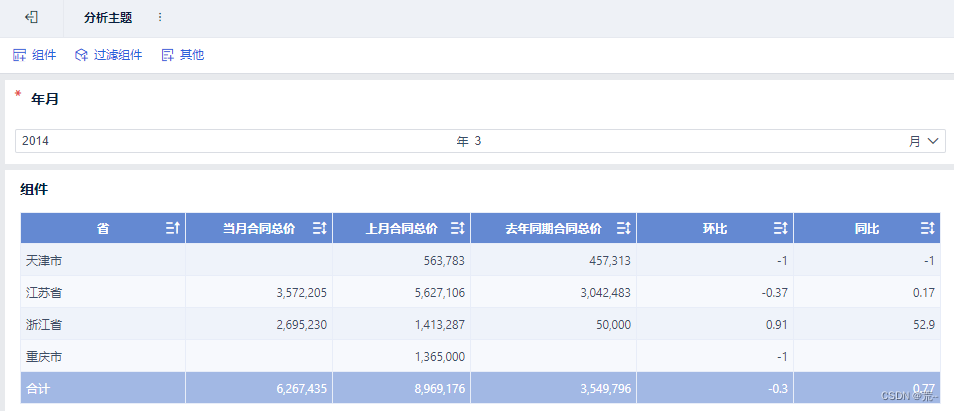This screenshot has width=954, height=411.
Task: Sort by 上月合同总价 column icon
Action: [458, 229]
